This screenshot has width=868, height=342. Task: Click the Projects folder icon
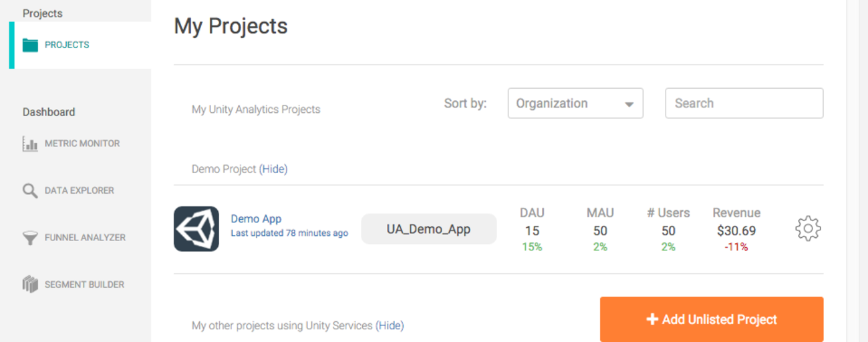tap(30, 45)
